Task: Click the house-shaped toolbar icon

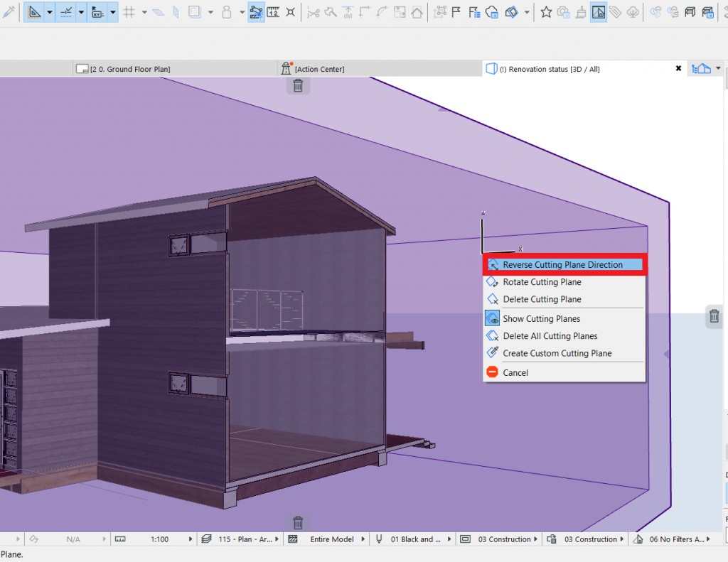Action: pos(417,12)
